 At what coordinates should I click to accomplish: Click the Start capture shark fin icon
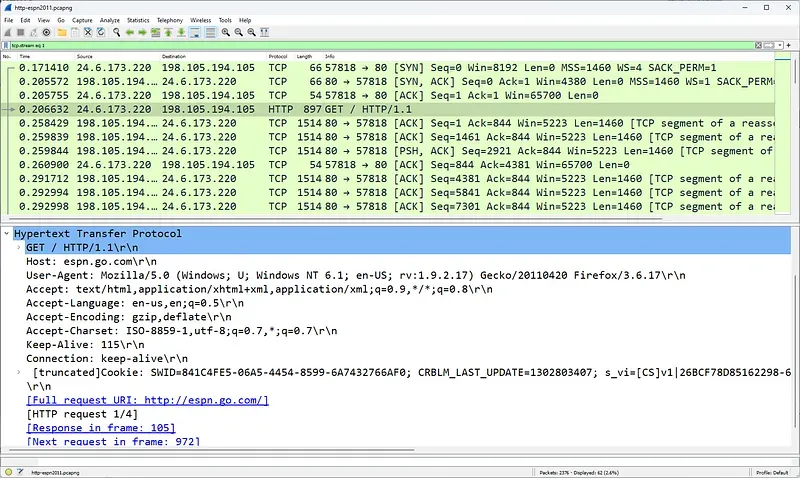pos(8,33)
